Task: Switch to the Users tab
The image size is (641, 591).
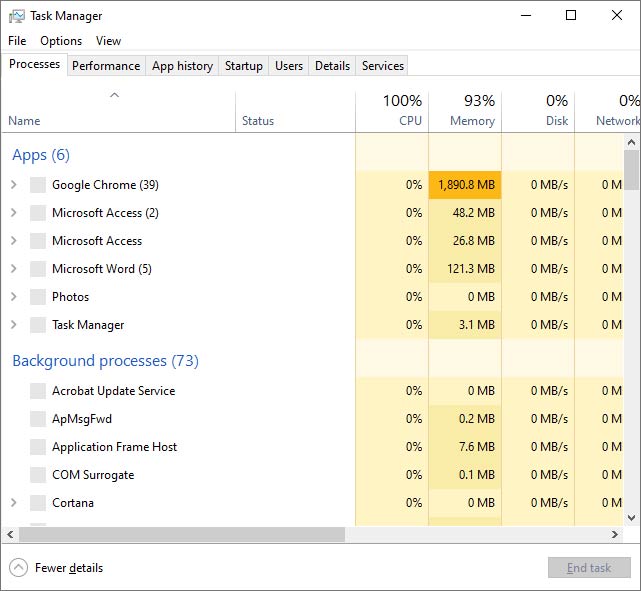Action: pyautogui.click(x=289, y=66)
